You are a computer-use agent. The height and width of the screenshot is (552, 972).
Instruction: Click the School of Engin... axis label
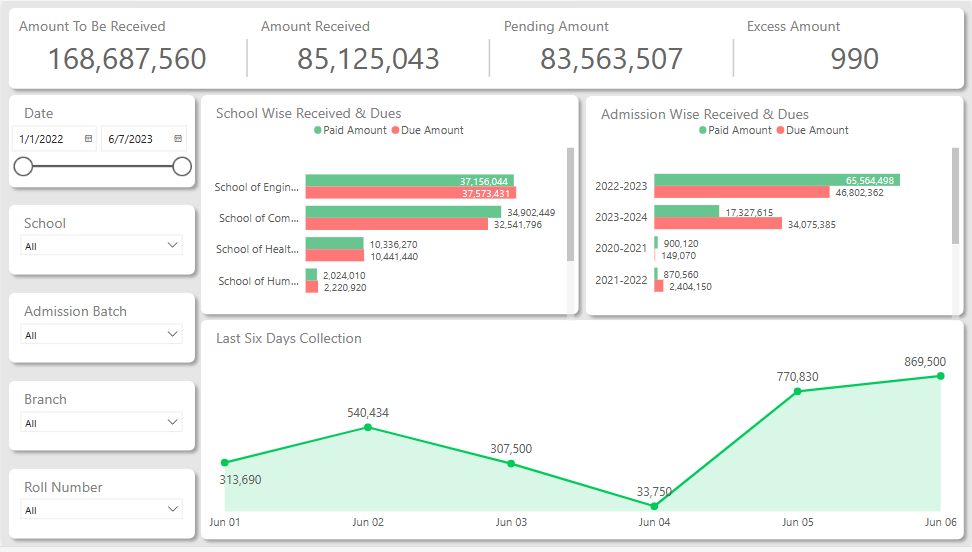click(257, 187)
